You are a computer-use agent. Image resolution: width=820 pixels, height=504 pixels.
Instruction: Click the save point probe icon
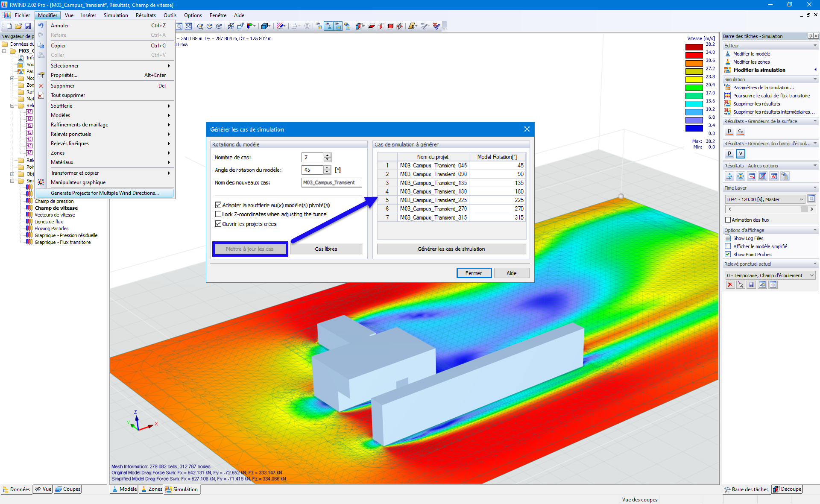pyautogui.click(x=751, y=285)
